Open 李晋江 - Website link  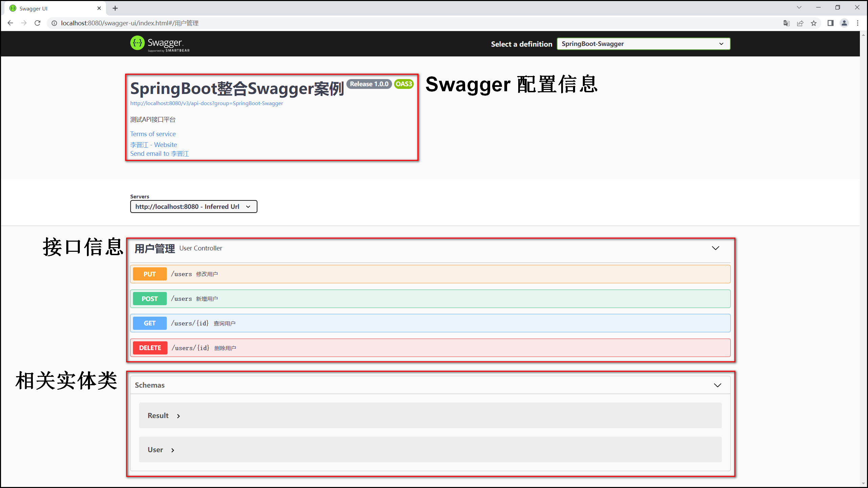pyautogui.click(x=154, y=145)
